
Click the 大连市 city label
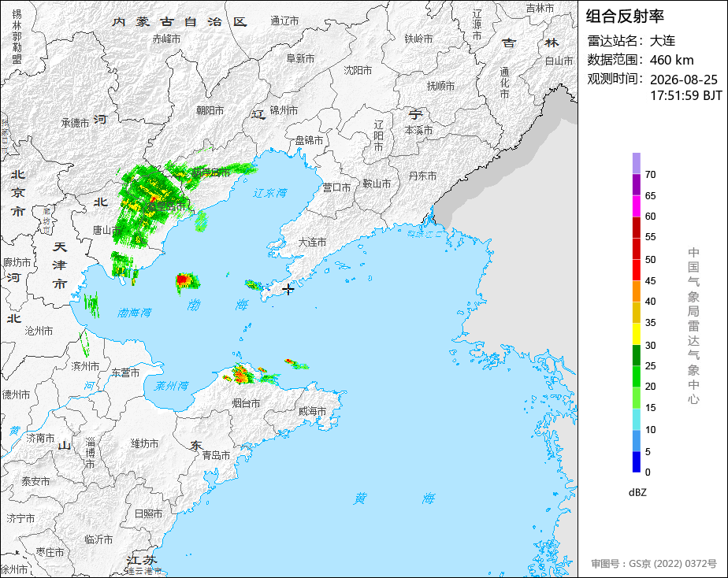click(x=312, y=243)
